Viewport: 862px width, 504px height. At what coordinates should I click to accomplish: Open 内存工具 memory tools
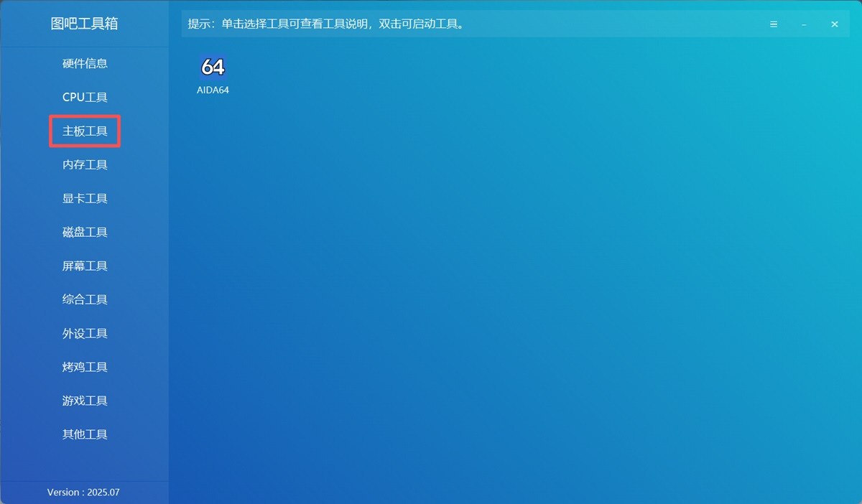pyautogui.click(x=84, y=164)
